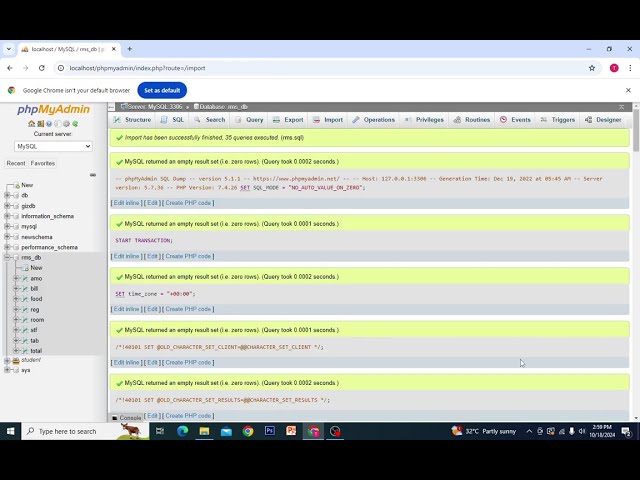Switch to the Operations tab

point(373,120)
